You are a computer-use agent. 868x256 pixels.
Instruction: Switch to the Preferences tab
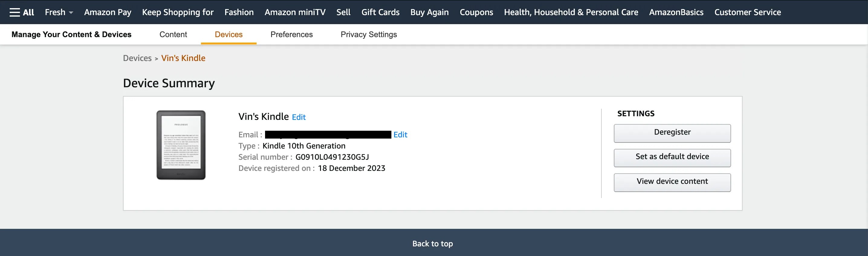tap(291, 34)
